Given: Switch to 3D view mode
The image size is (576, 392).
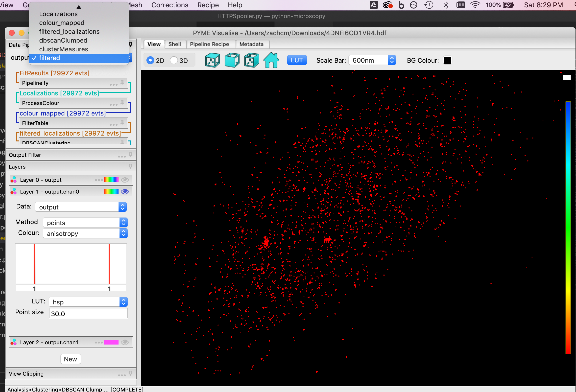Looking at the screenshot, I should [174, 60].
